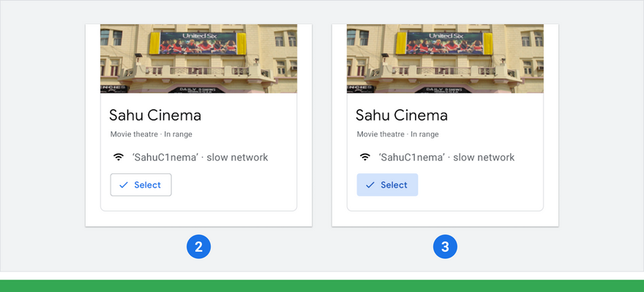Click the United Six banner in card 3 photo
644x292 pixels.
point(444,43)
